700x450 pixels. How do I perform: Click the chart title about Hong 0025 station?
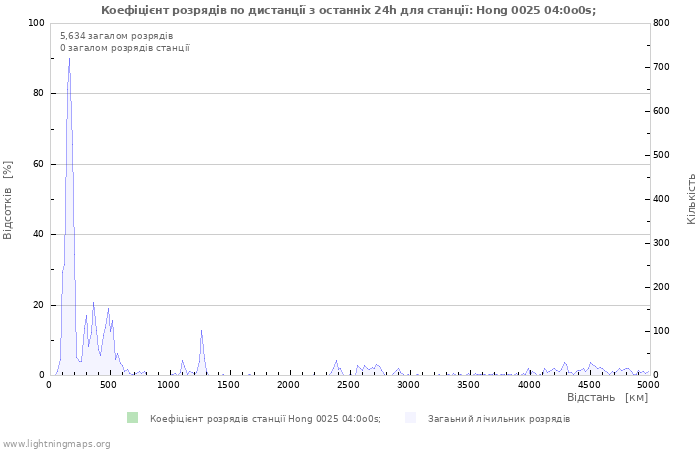tap(348, 10)
